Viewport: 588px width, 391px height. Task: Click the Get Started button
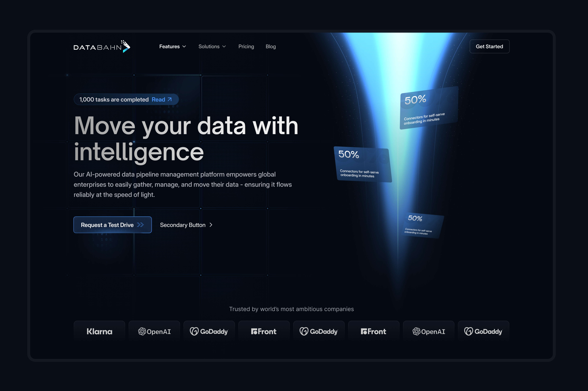coord(489,46)
